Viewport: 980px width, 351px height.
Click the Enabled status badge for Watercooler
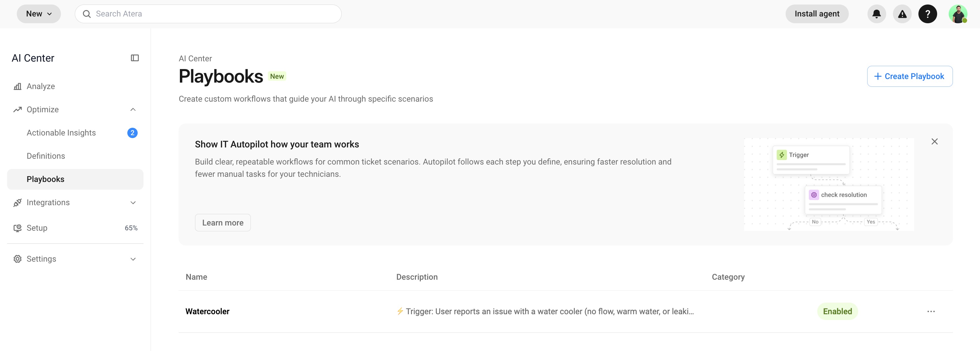pos(837,311)
